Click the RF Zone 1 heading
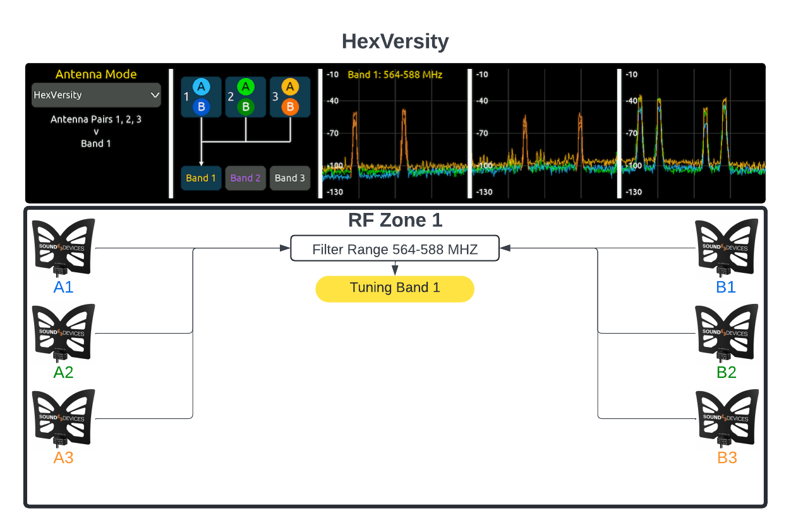 point(395,221)
